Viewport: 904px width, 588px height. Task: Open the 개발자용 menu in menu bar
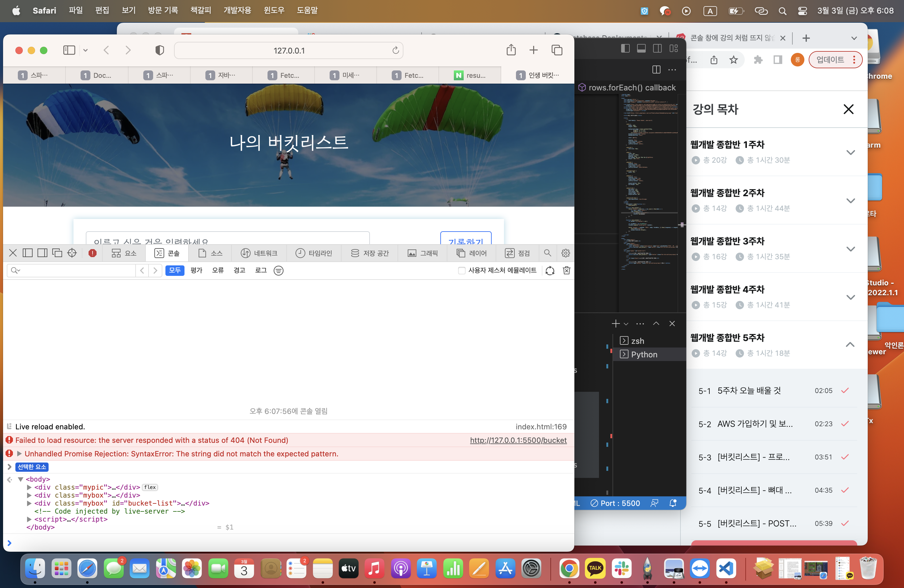(237, 11)
